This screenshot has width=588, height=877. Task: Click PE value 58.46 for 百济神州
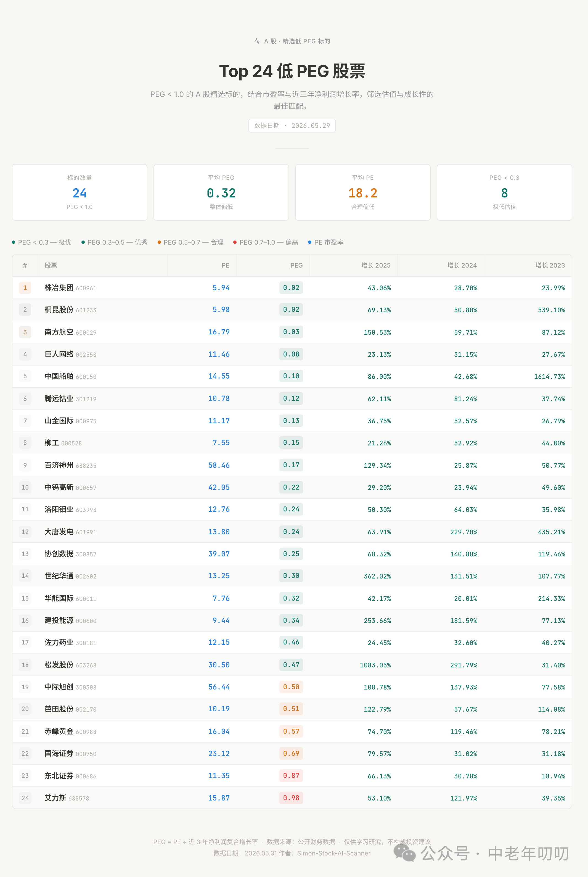pos(219,465)
